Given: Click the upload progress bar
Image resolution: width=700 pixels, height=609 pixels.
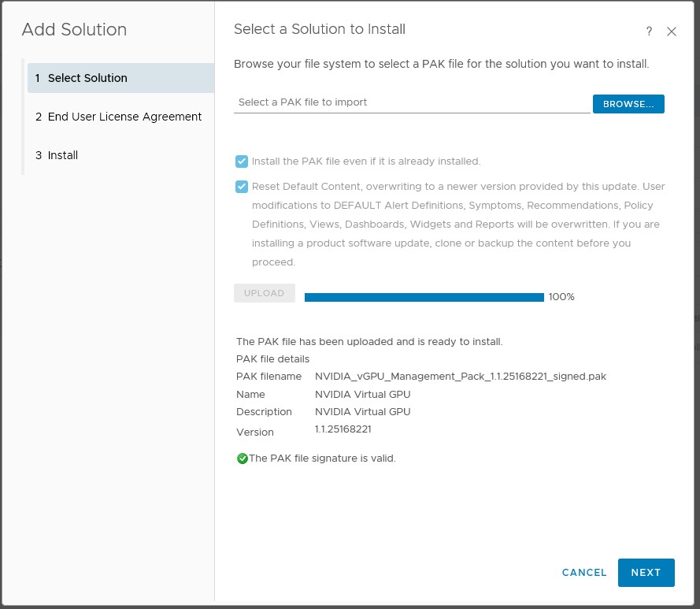Looking at the screenshot, I should click(x=424, y=297).
